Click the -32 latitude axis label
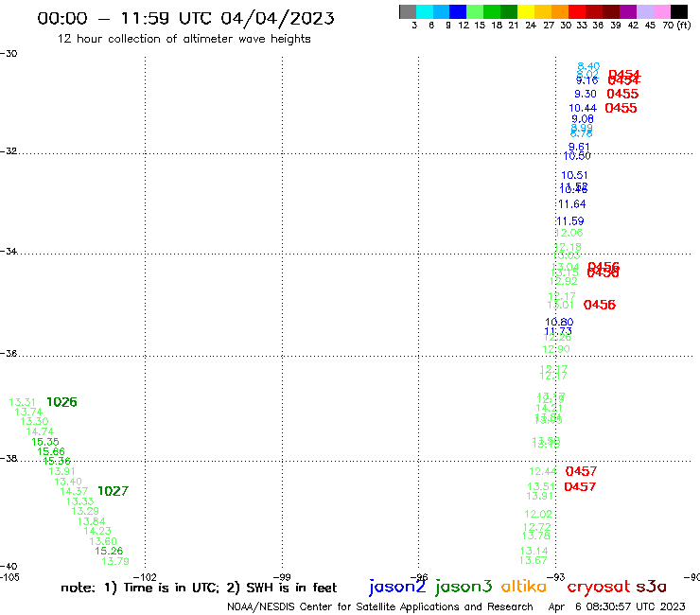The image size is (700, 615). [x=9, y=151]
